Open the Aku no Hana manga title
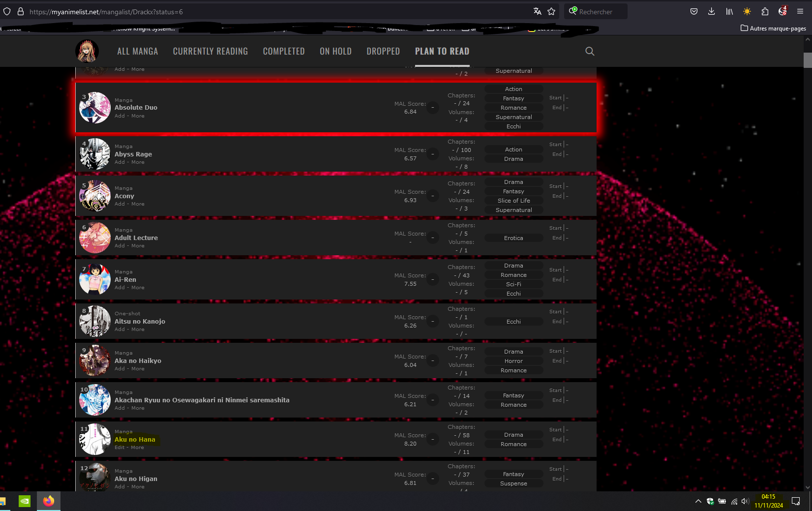Screen dimensions: 812x511 coord(135,440)
